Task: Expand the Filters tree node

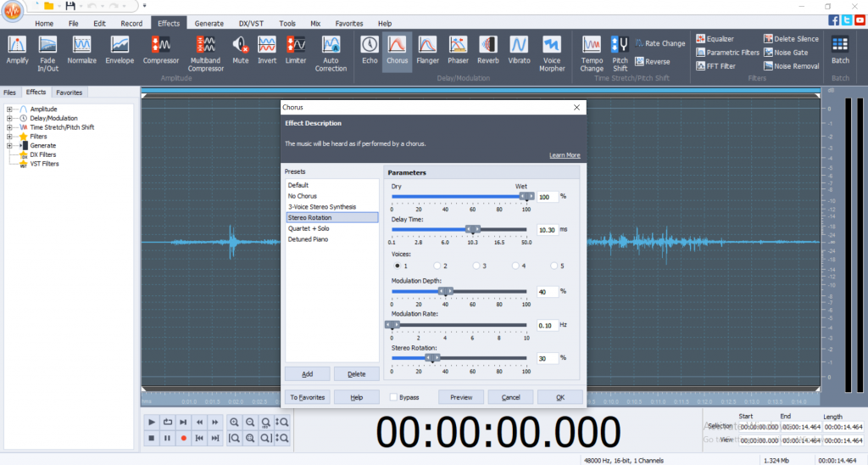Action: 9,136
